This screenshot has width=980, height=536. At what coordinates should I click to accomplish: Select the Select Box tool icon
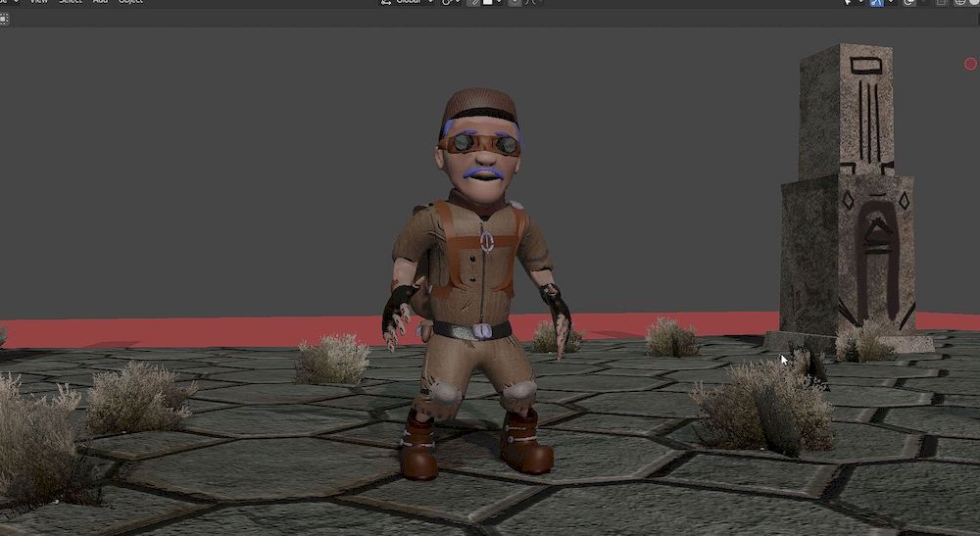click(x=4, y=18)
